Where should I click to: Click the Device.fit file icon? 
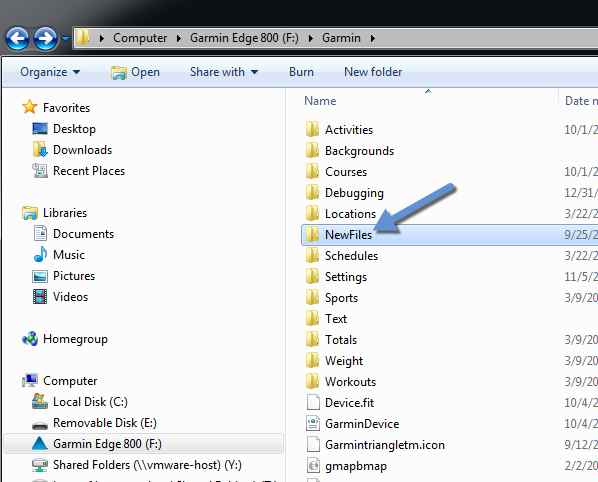(313, 402)
